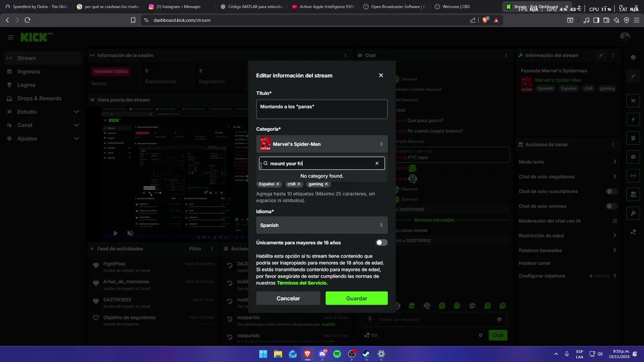This screenshot has width=644, height=362.
Task: Open Brave Shields icon
Action: [486, 20]
